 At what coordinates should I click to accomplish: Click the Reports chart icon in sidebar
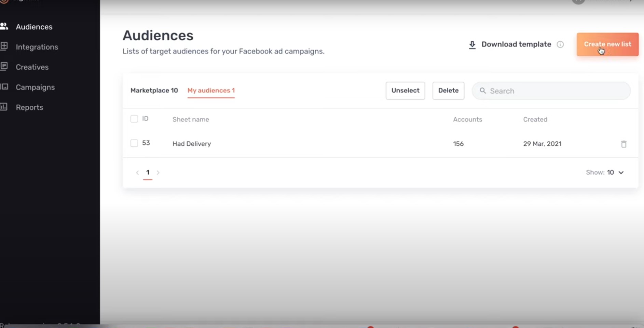(x=4, y=107)
